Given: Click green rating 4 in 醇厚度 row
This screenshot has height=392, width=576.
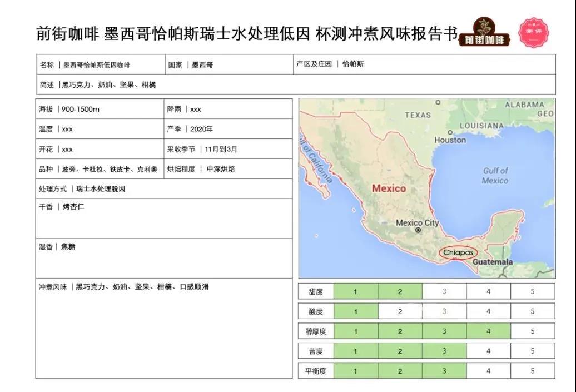Looking at the screenshot, I should click(x=488, y=331).
